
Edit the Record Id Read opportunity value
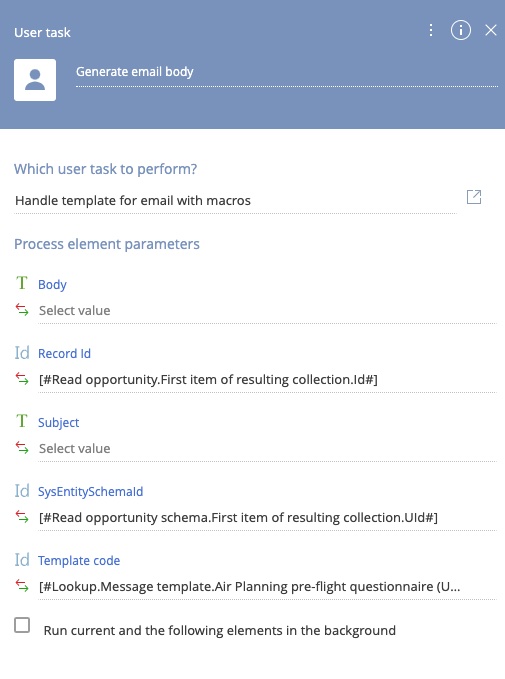267,380
